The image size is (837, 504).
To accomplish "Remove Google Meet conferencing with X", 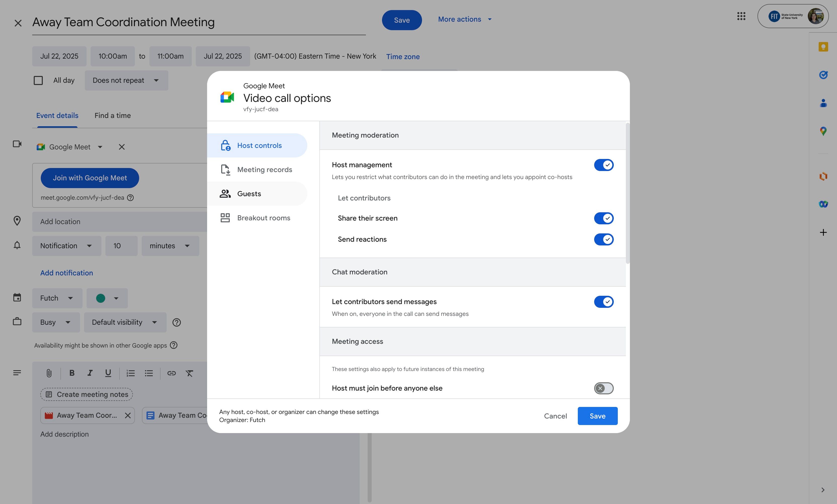I will point(122,147).
